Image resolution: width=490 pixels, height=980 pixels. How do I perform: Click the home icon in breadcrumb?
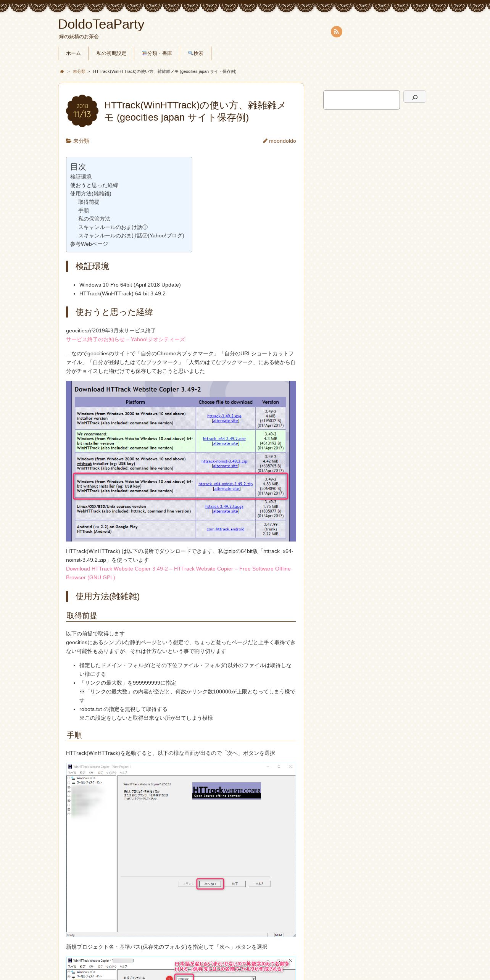(x=62, y=71)
